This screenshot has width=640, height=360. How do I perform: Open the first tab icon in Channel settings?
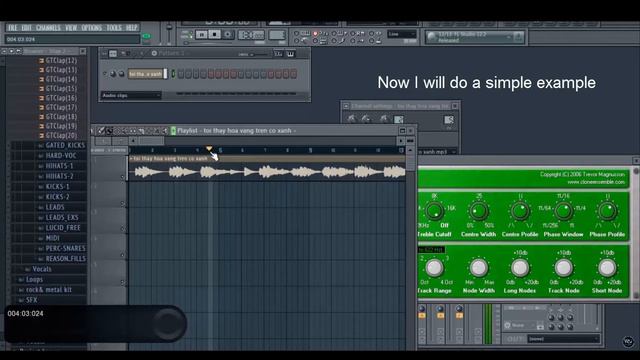tap(351, 119)
